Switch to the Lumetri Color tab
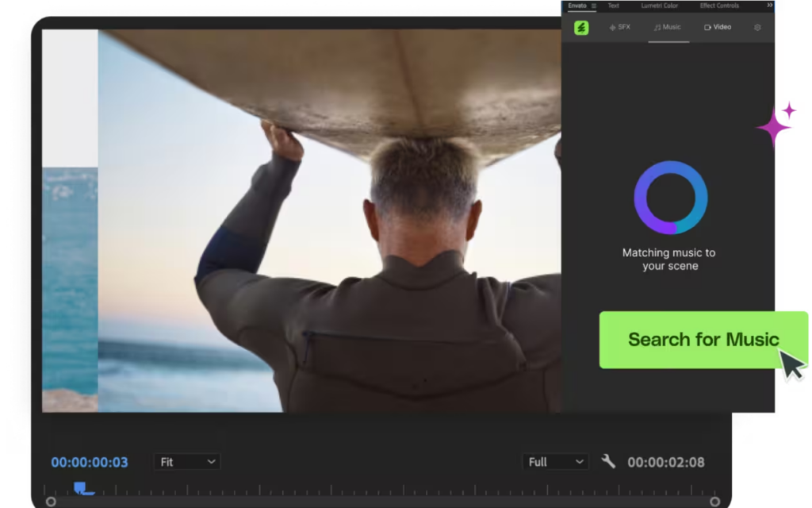Image resolution: width=812 pixels, height=508 pixels. [x=658, y=6]
